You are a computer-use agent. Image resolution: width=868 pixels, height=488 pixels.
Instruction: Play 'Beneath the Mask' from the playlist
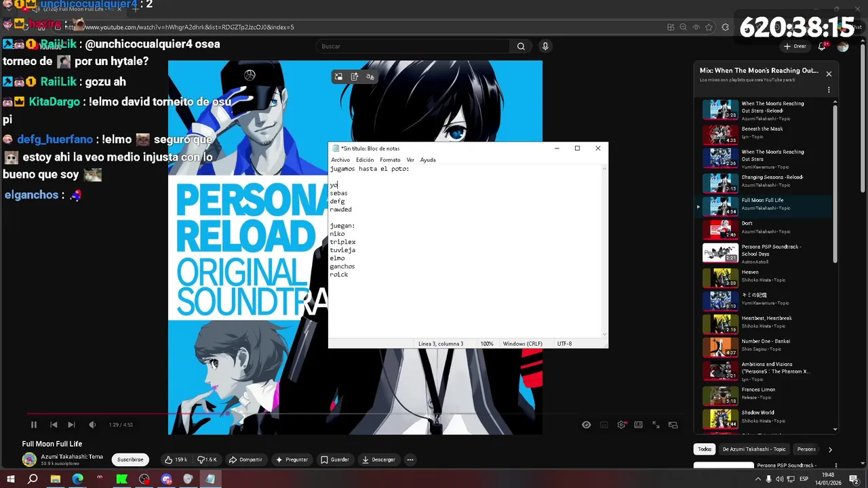[x=766, y=134]
